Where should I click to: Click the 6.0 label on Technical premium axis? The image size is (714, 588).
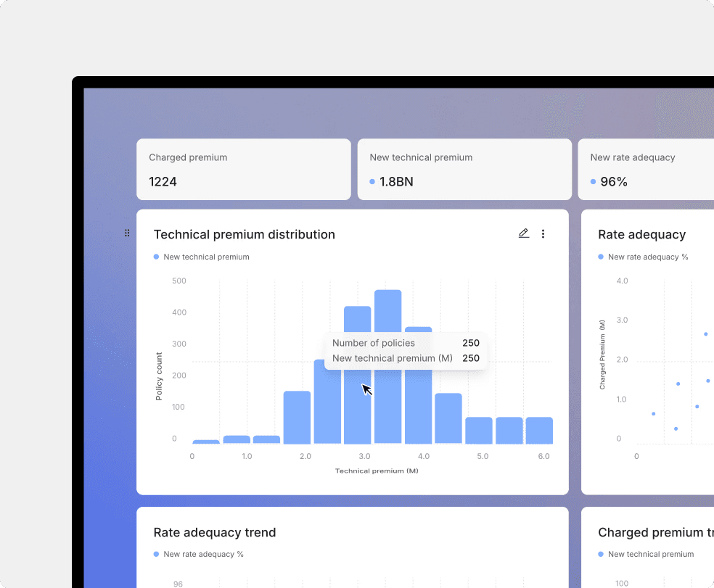click(543, 456)
